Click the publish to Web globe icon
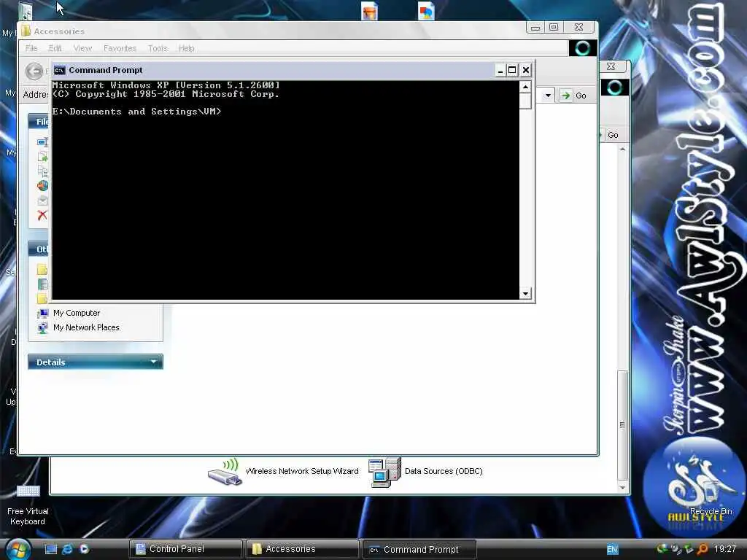 (42, 186)
